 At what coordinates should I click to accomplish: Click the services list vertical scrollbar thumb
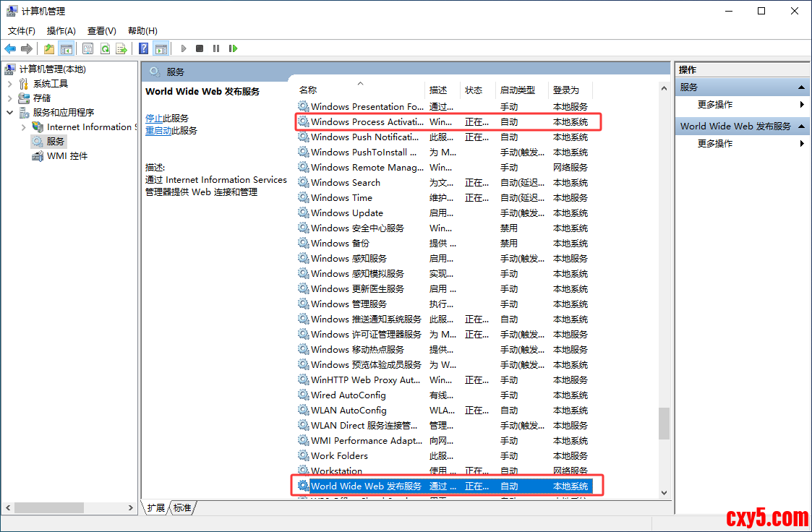pyautogui.click(x=664, y=424)
